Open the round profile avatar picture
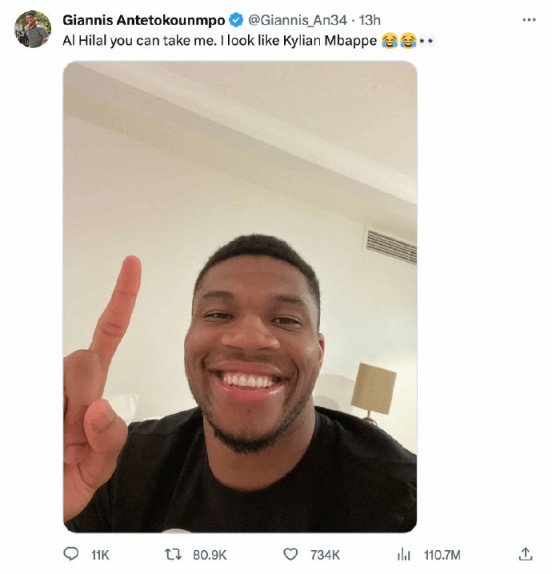552x574 pixels. click(33, 29)
